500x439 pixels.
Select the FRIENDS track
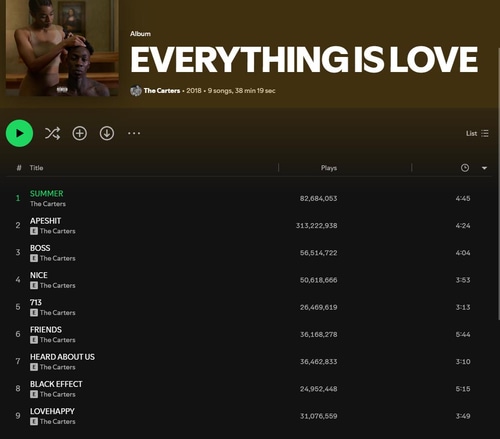(x=46, y=330)
